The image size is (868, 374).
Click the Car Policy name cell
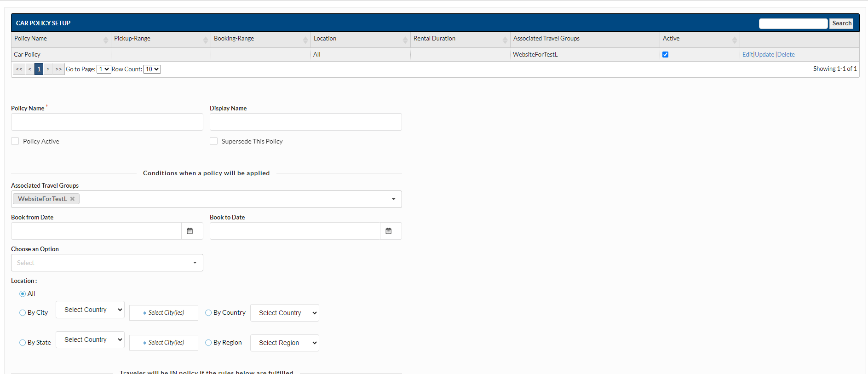click(61, 54)
